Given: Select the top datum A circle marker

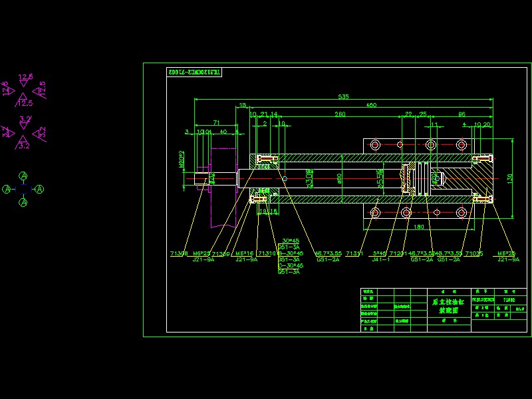Looking at the screenshot, I should (x=23, y=176).
